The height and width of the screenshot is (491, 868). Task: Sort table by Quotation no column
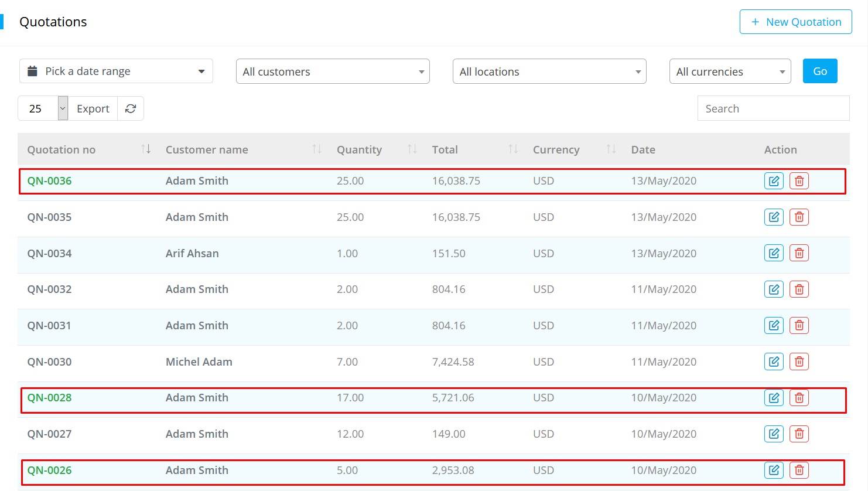[x=146, y=149]
